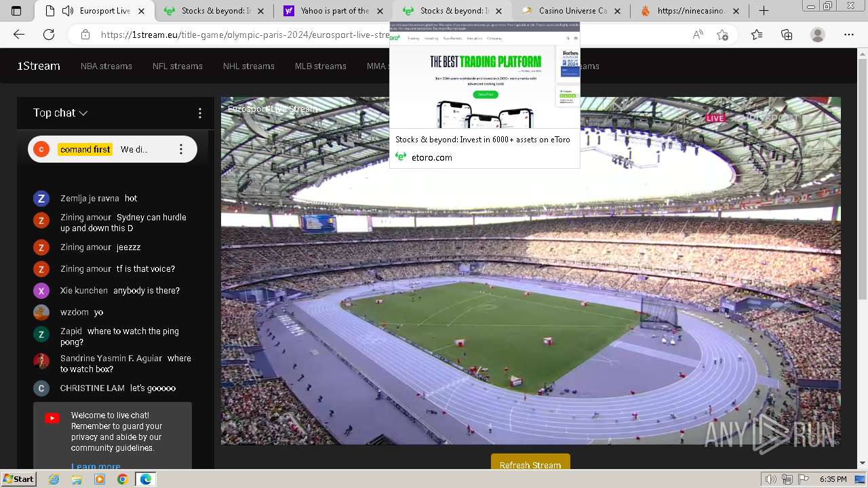868x488 pixels.
Task: Open Edge settings and more menu
Action: pyautogui.click(x=849, y=35)
